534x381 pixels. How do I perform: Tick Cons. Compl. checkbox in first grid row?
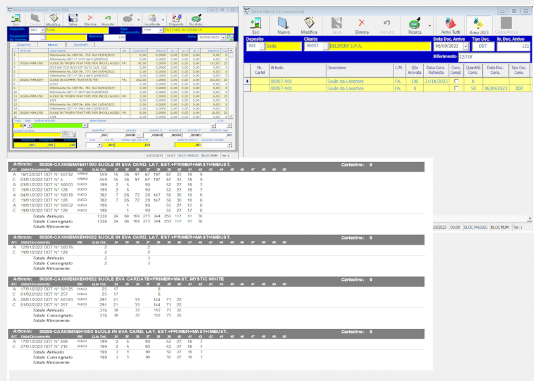tap(456, 81)
